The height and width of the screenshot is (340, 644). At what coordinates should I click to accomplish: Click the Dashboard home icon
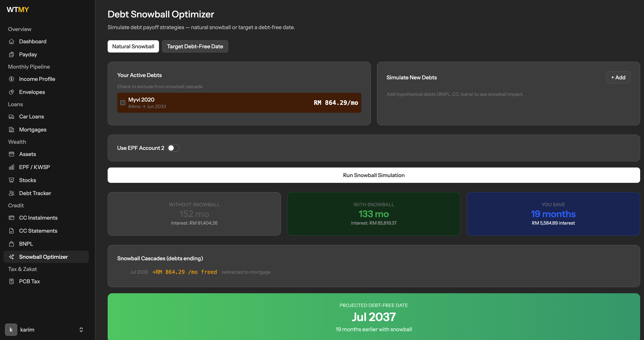11,42
